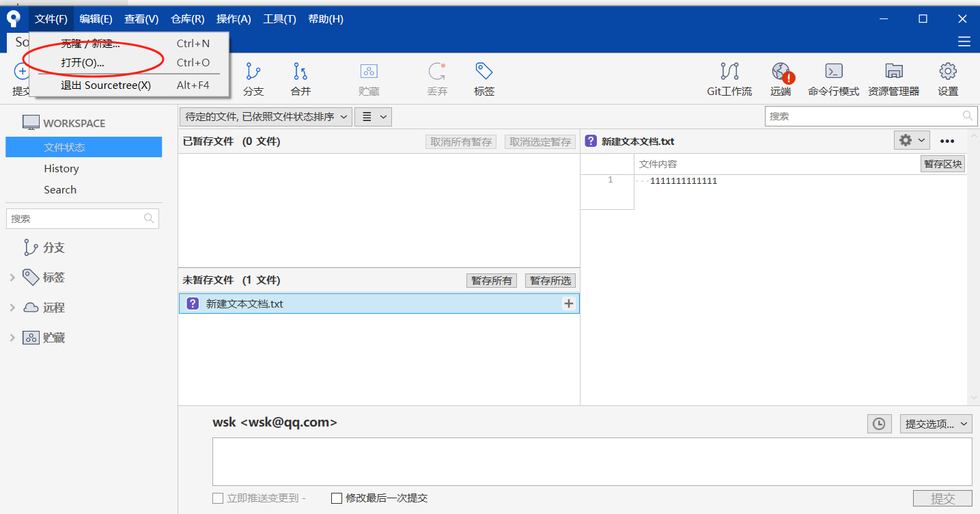Open the Tag (标签) toolbar tool

point(484,79)
